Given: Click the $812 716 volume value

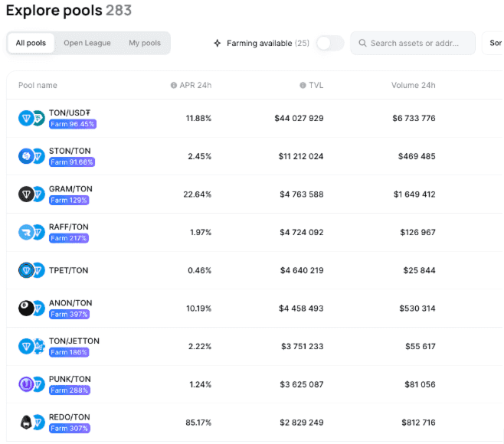Looking at the screenshot, I should click(x=418, y=422).
